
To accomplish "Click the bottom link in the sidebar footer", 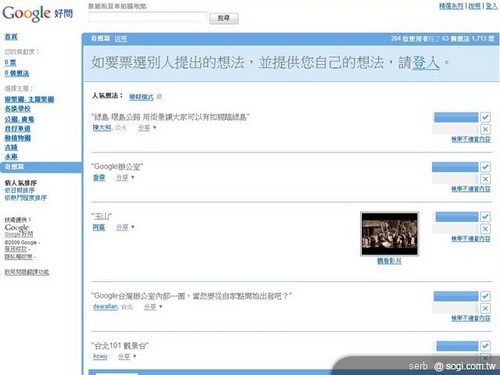I will (x=27, y=272).
